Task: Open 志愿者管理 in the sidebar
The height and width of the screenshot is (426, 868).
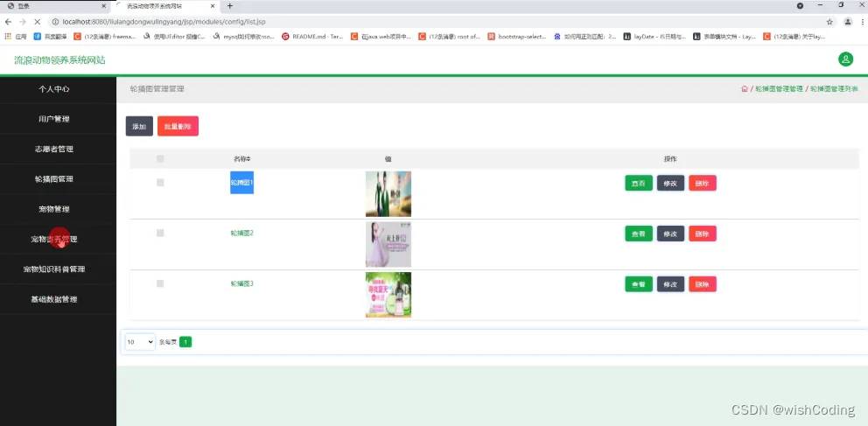Action: point(54,149)
